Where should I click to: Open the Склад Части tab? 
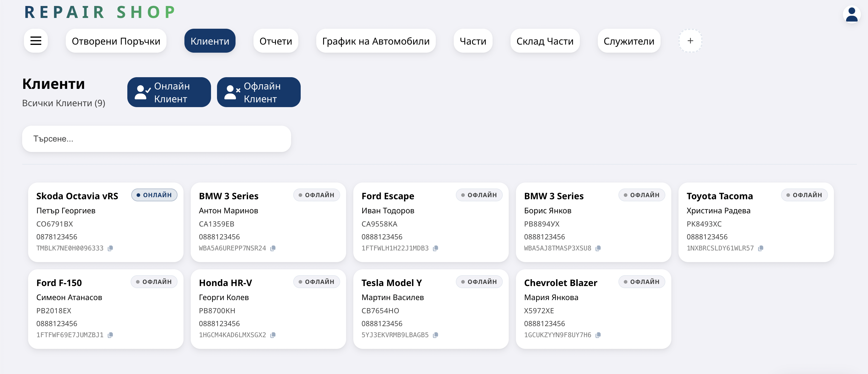pos(545,41)
